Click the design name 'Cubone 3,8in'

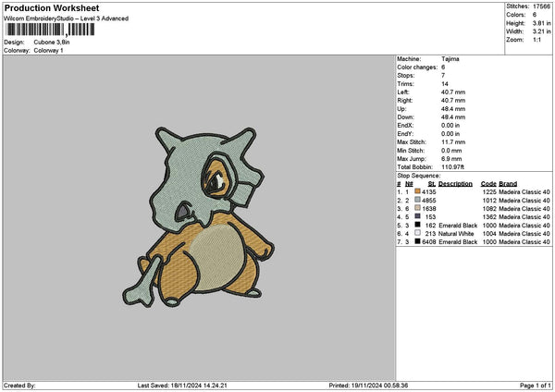point(52,43)
